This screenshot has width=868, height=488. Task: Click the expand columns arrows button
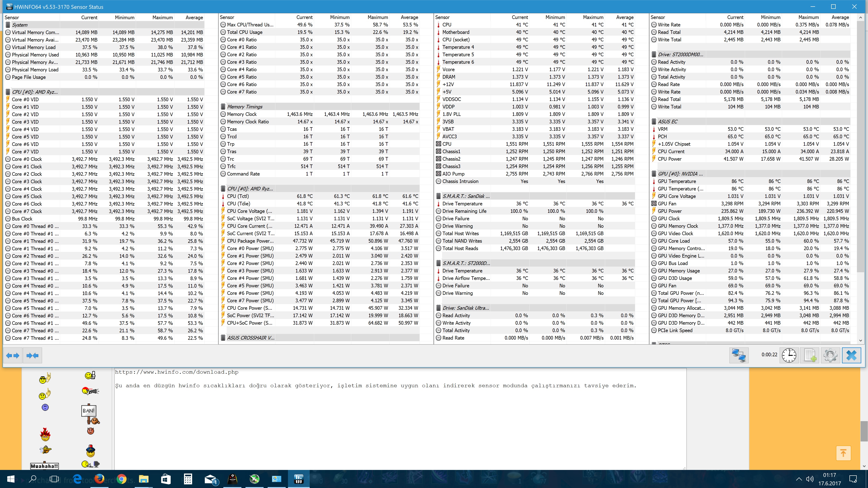tap(13, 355)
